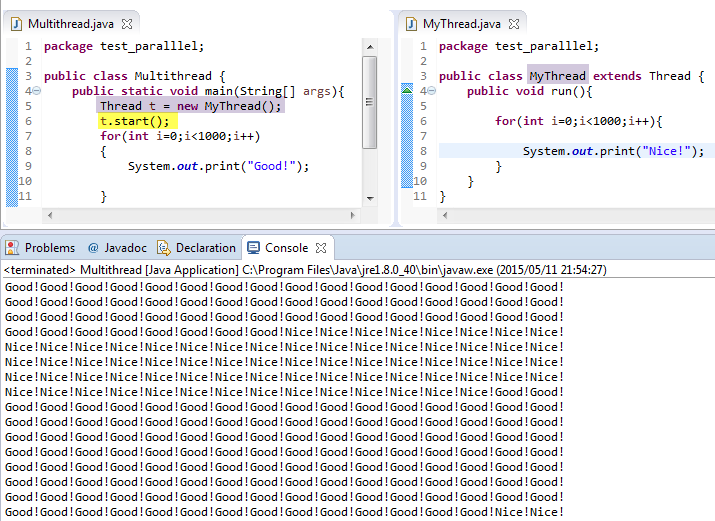Viewport: 715px width, 521px height.
Task: Click 'public class Multithread {' declaration
Action: coord(135,76)
